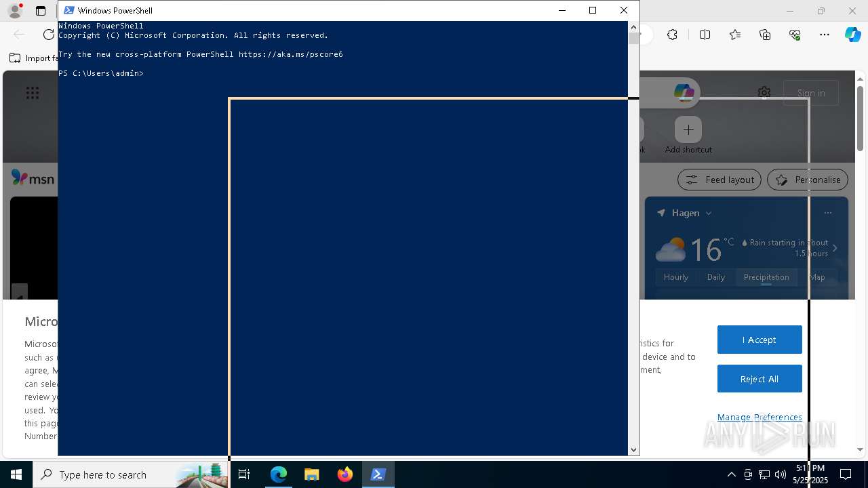Click Reject All cookies button

[x=759, y=379]
